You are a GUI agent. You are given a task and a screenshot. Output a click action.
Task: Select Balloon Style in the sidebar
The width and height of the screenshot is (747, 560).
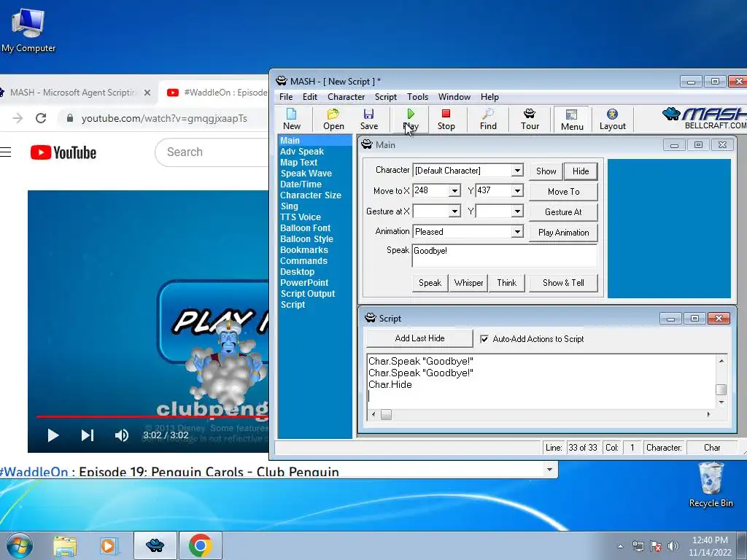pos(306,239)
